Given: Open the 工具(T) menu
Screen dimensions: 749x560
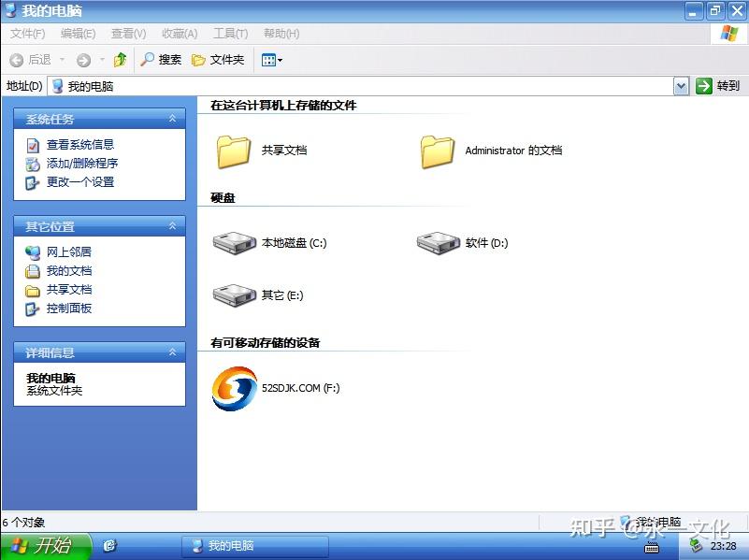Looking at the screenshot, I should pos(231,34).
